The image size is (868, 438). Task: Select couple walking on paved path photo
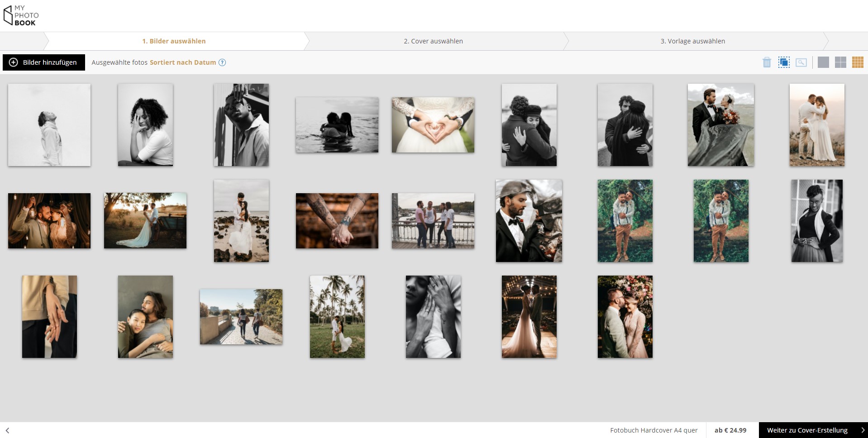pos(241,317)
